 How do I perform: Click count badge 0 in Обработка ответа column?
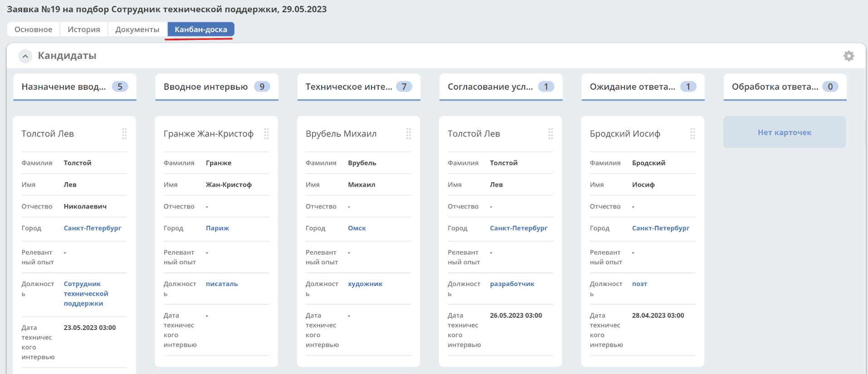(x=830, y=87)
